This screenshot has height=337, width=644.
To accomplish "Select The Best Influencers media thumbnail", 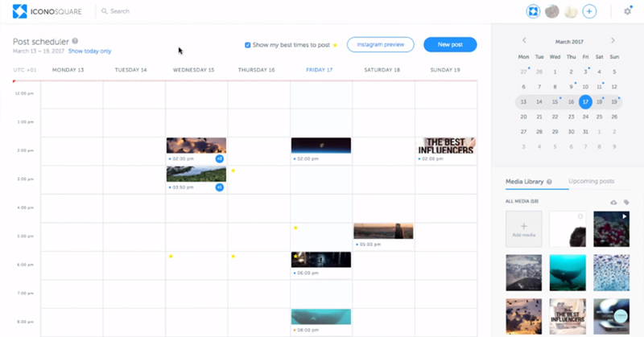I will click(568, 316).
